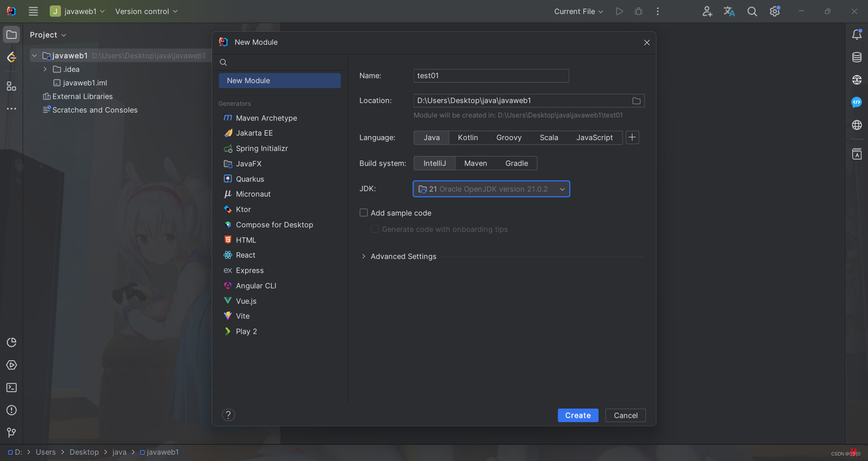This screenshot has width=868, height=461.
Task: Open the Current File run configuration dropdown
Action: click(x=579, y=11)
